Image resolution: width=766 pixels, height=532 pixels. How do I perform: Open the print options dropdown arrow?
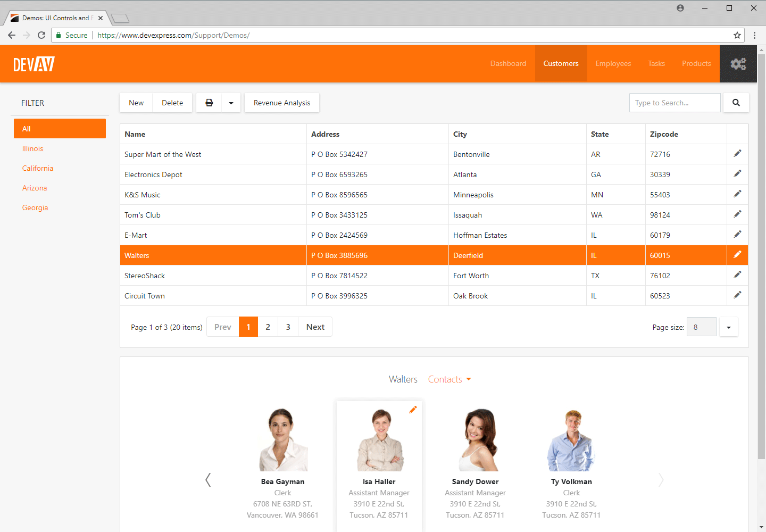(230, 103)
